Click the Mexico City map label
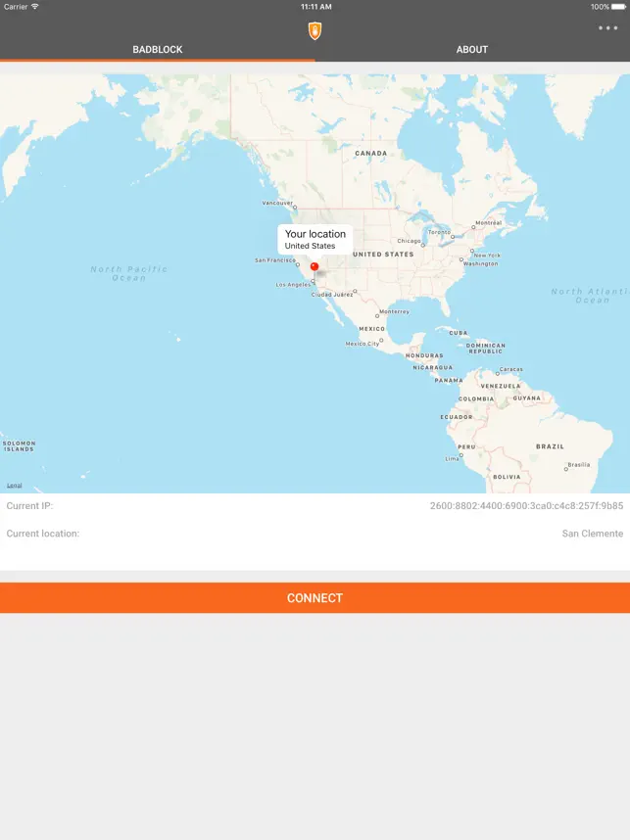This screenshot has width=630, height=840. [362, 344]
